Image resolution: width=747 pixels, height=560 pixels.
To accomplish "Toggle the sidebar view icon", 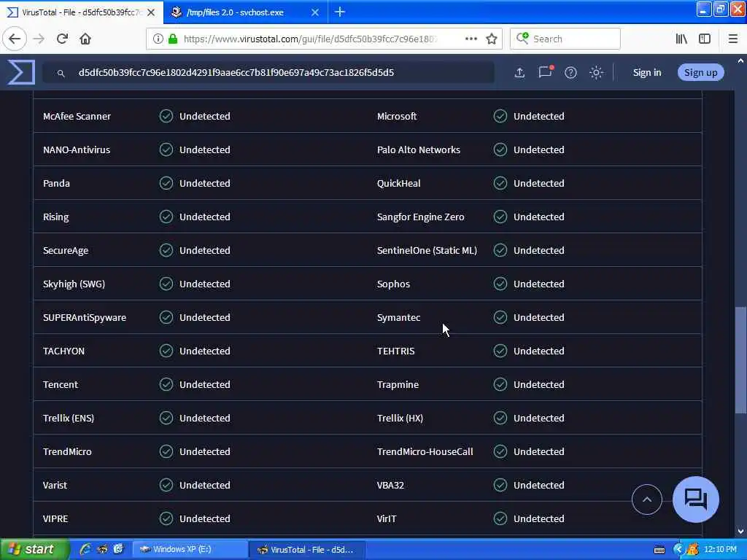I will [705, 39].
